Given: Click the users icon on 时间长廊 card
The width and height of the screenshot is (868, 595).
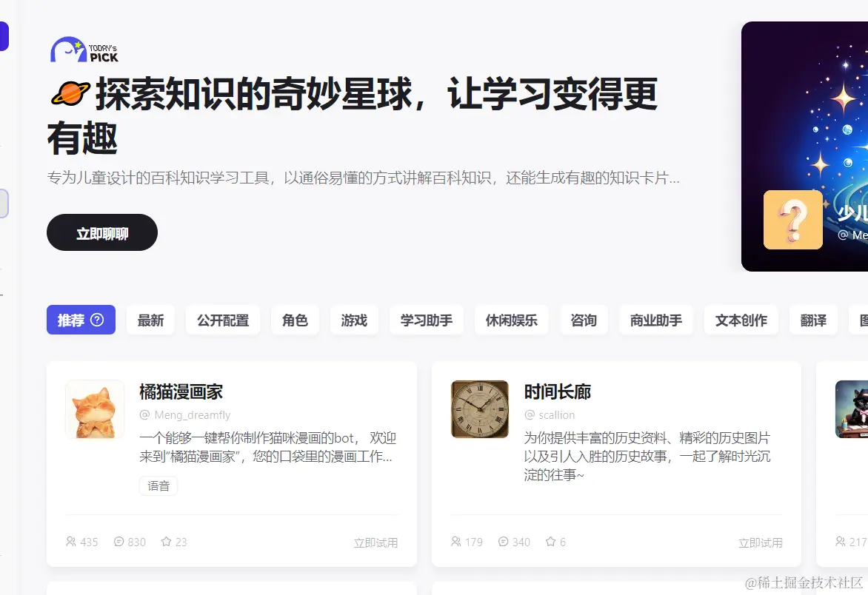Looking at the screenshot, I should click(455, 542).
